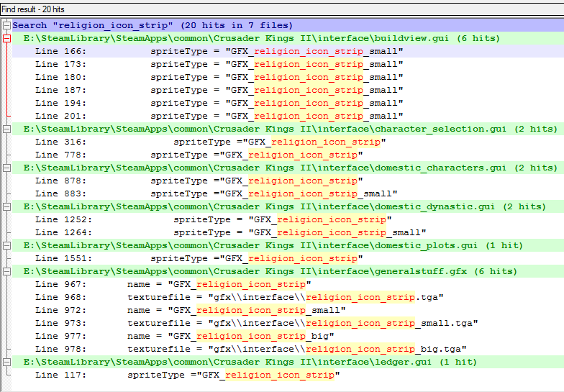
Task: Collapse the generalstuff.gfx file results
Action: pyautogui.click(x=6, y=272)
